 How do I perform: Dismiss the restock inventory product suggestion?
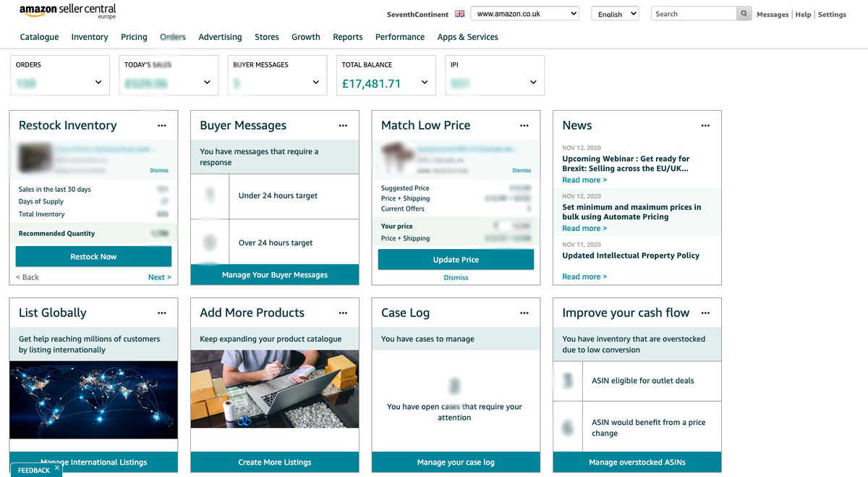(159, 171)
